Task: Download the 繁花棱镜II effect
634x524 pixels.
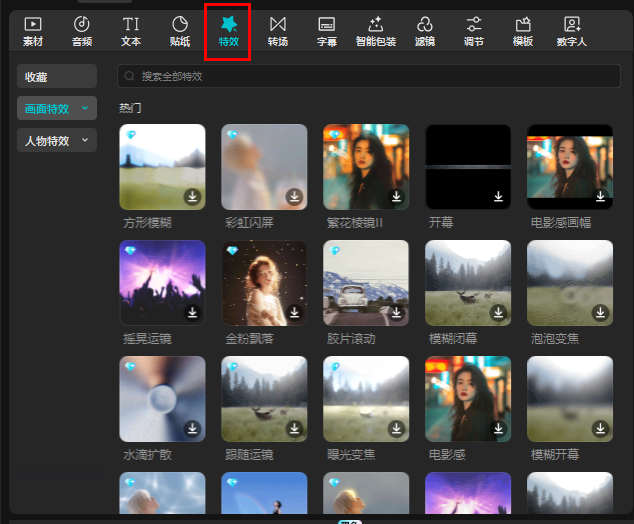Action: point(396,197)
